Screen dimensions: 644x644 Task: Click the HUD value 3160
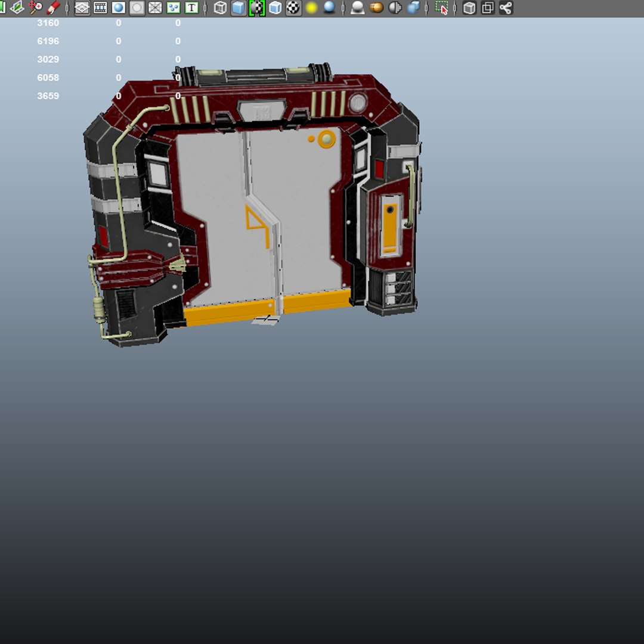(x=48, y=23)
